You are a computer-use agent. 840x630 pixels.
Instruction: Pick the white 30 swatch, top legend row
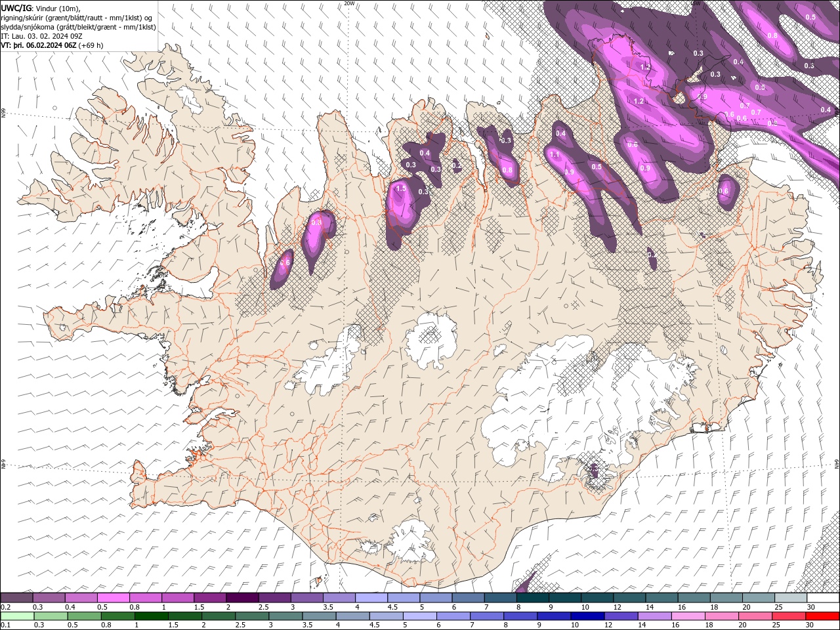[x=823, y=597]
